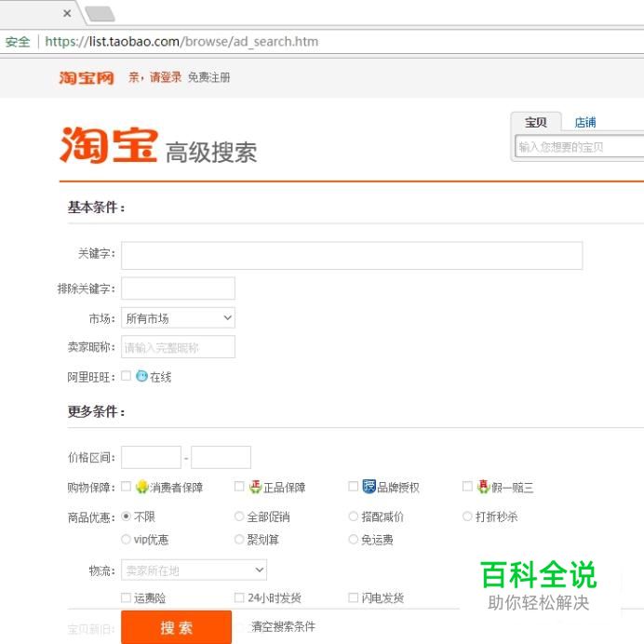Enable the 正品保障 checkbox
Image resolution: width=644 pixels, height=644 pixels.
(239, 487)
